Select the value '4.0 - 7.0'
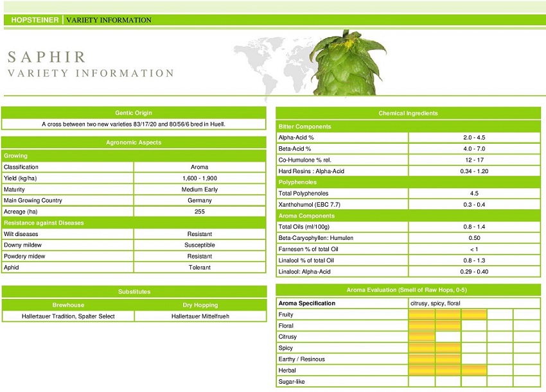 [x=474, y=148]
